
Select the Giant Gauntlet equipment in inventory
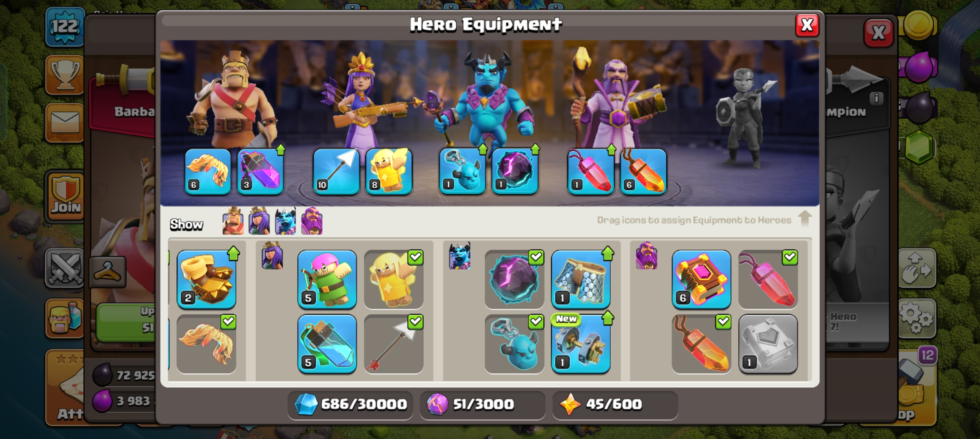206,280
